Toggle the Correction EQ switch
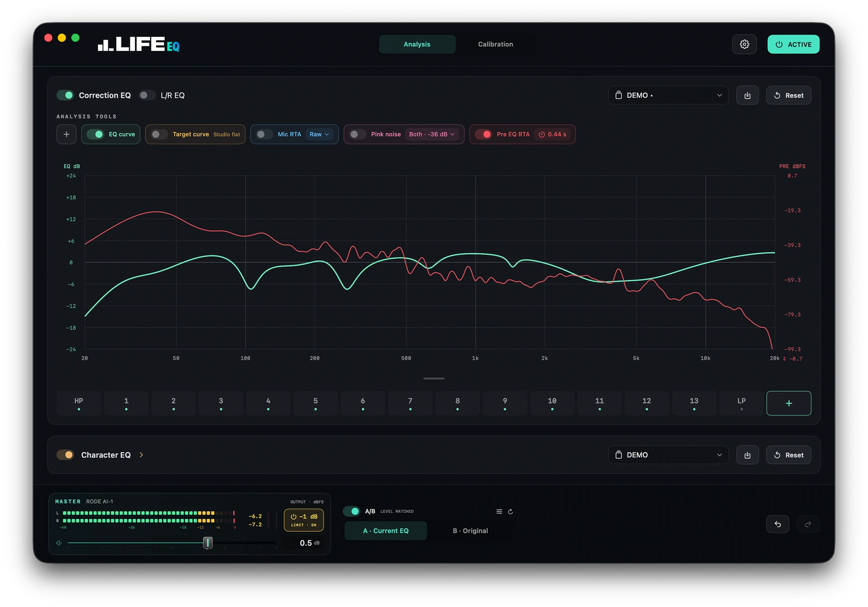The image size is (868, 607). 66,95
